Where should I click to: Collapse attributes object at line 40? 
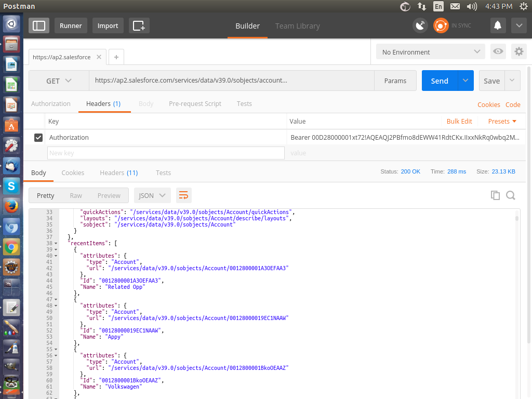(56, 256)
